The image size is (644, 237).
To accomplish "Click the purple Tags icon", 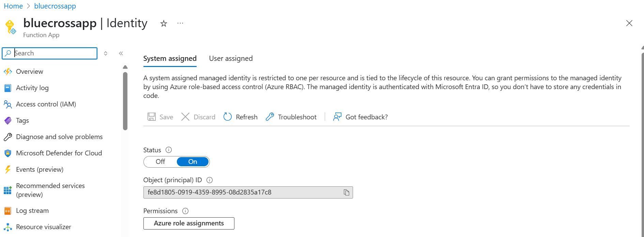I will (8, 120).
